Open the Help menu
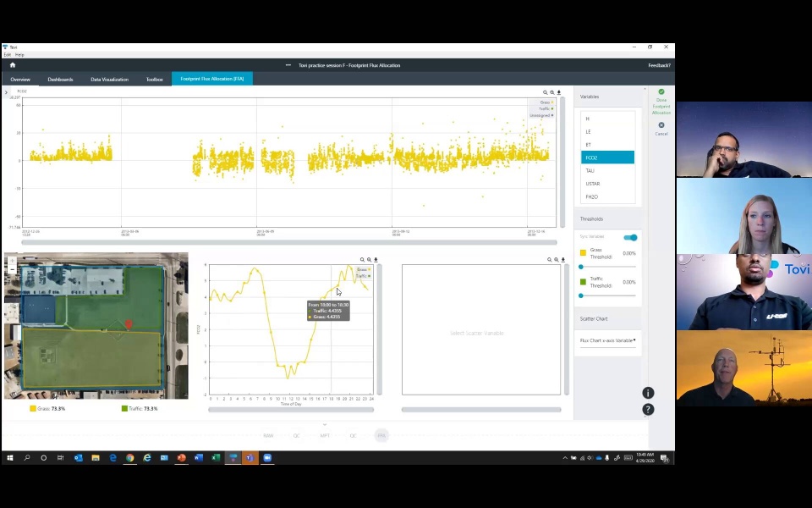The width and height of the screenshot is (812, 508). [x=19, y=54]
